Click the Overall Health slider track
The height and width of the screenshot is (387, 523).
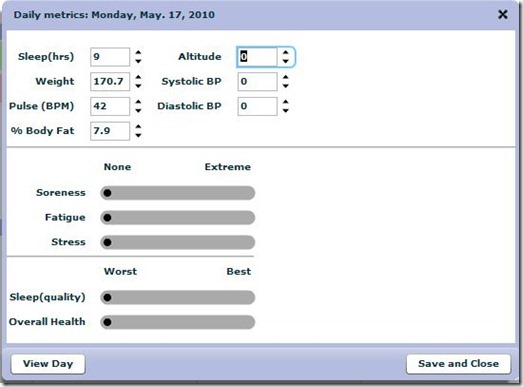tap(178, 322)
